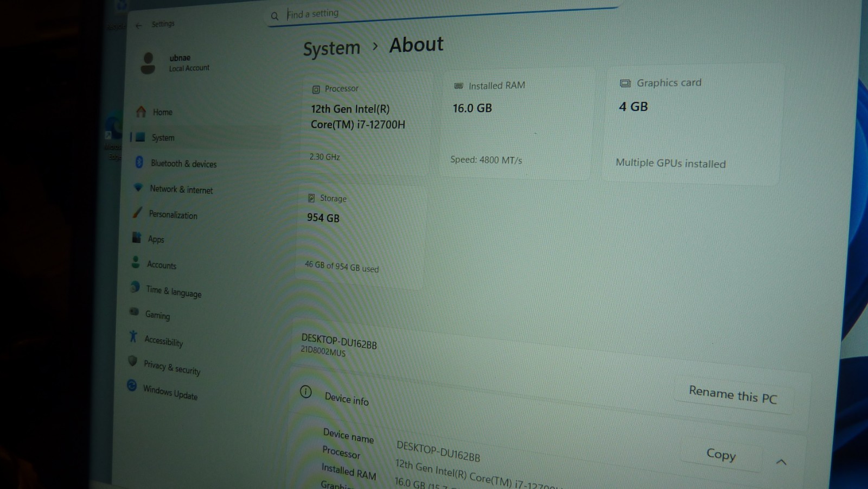This screenshot has height=489, width=868.
Task: Click the Bluetooth icon in sidebar
Action: click(139, 162)
